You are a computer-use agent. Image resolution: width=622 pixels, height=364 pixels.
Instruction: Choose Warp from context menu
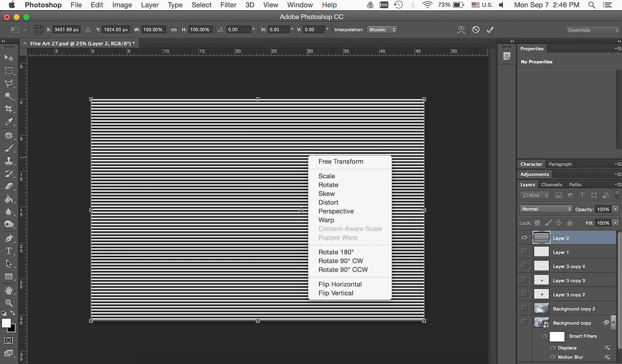(326, 220)
